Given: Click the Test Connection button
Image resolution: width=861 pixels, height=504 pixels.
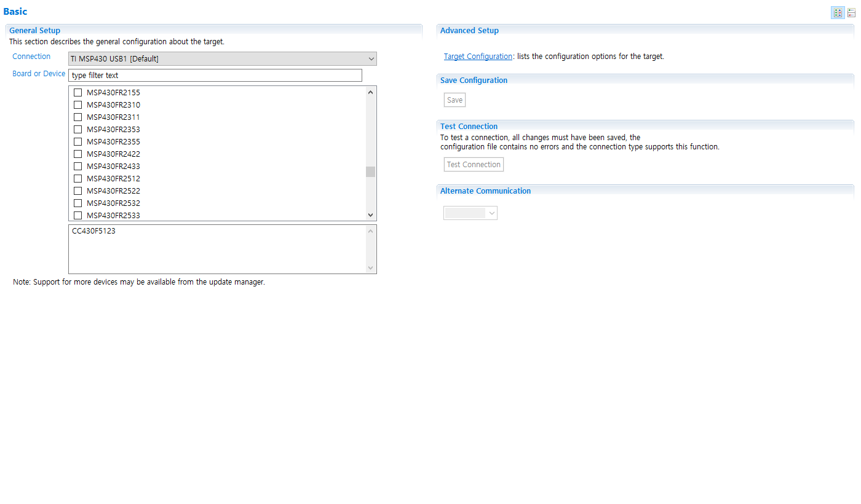Looking at the screenshot, I should (474, 165).
